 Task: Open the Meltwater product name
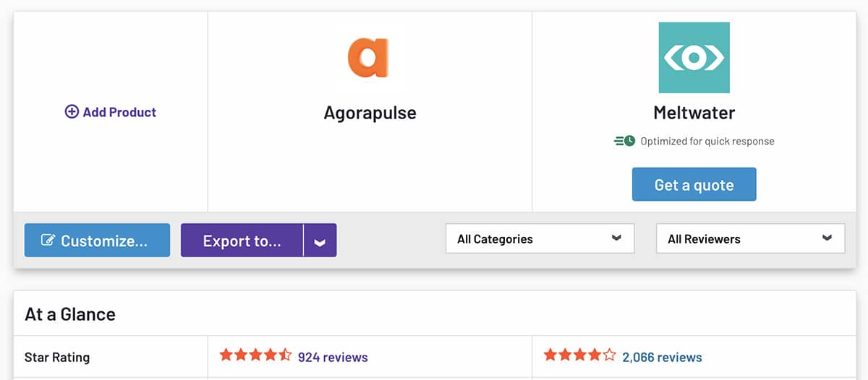click(x=694, y=113)
